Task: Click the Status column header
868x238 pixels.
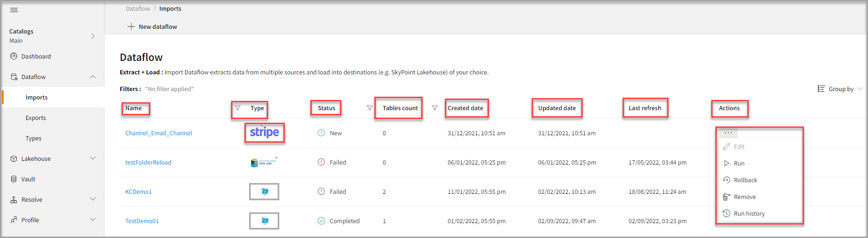Action: [x=327, y=108]
